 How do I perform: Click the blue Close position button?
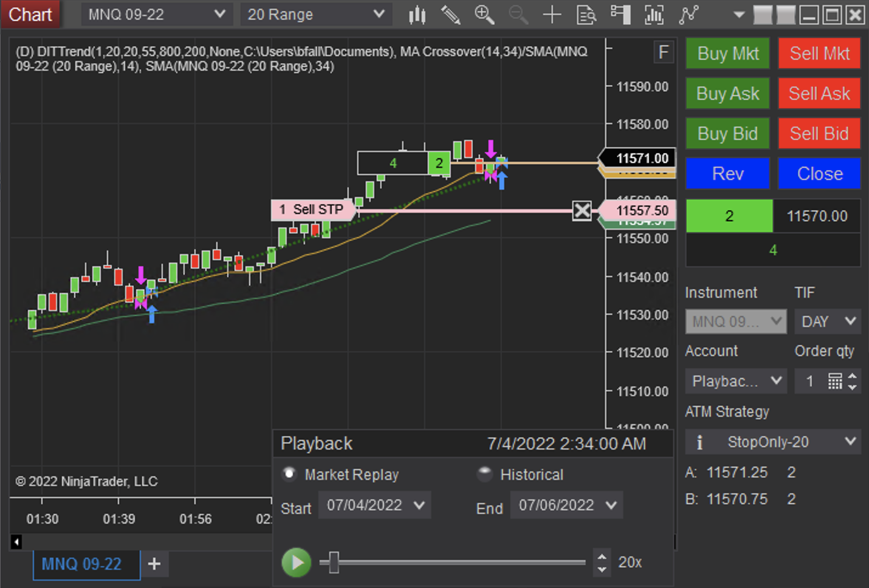pos(819,174)
